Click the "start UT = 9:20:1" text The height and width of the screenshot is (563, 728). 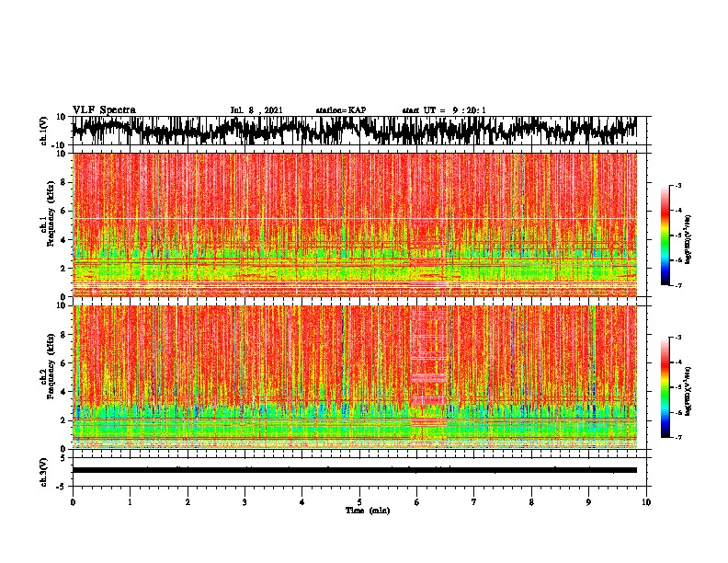click(444, 110)
